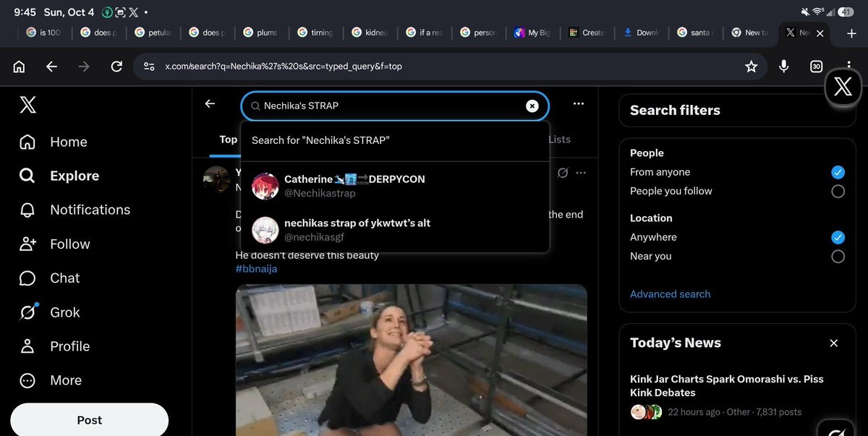Go back with the search page arrow
The image size is (868, 436).
click(x=210, y=104)
